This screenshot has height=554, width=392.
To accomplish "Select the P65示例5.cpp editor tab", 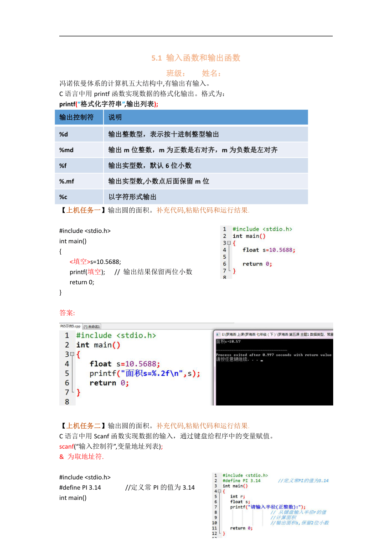I will [70, 326].
